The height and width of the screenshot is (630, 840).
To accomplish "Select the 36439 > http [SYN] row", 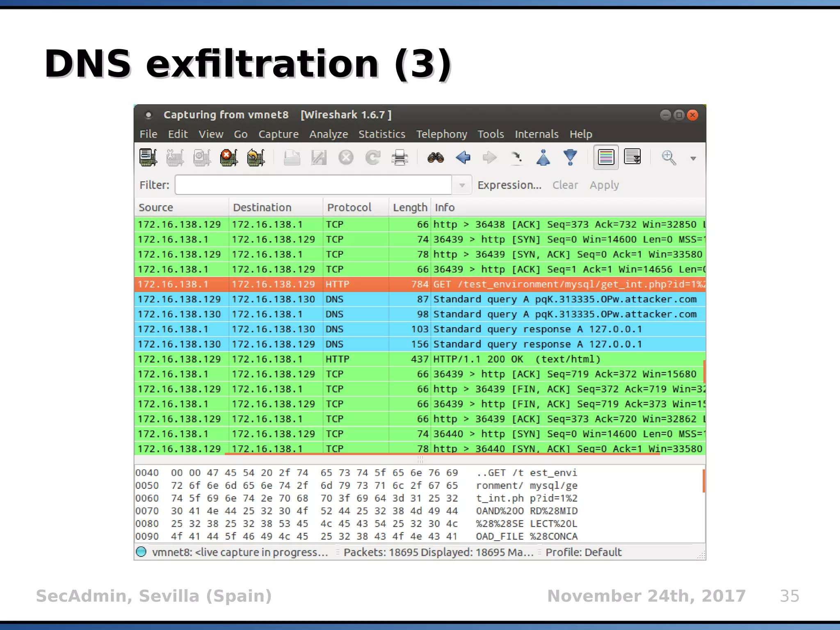I will coord(420,240).
